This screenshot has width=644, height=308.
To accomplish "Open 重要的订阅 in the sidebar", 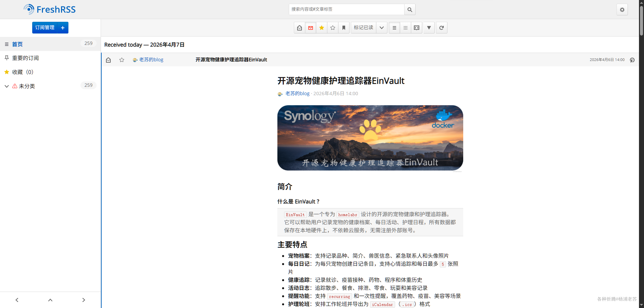I will 25,58.
